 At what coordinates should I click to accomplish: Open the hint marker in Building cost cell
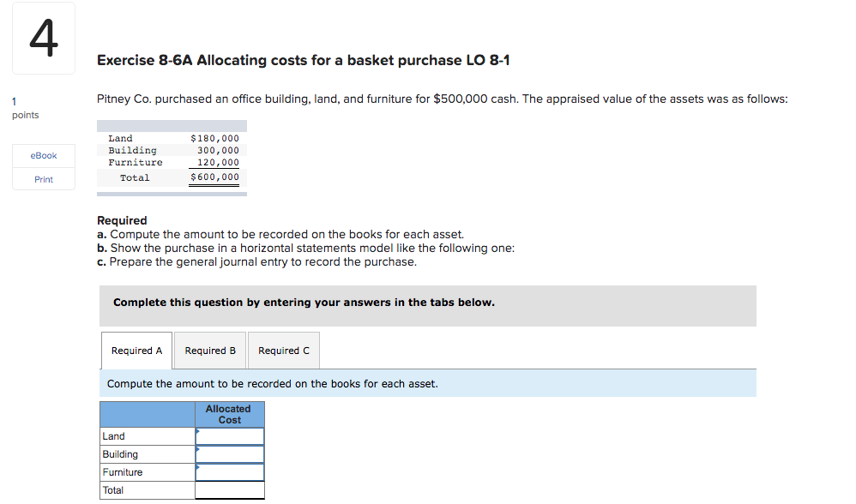pyautogui.click(x=200, y=451)
